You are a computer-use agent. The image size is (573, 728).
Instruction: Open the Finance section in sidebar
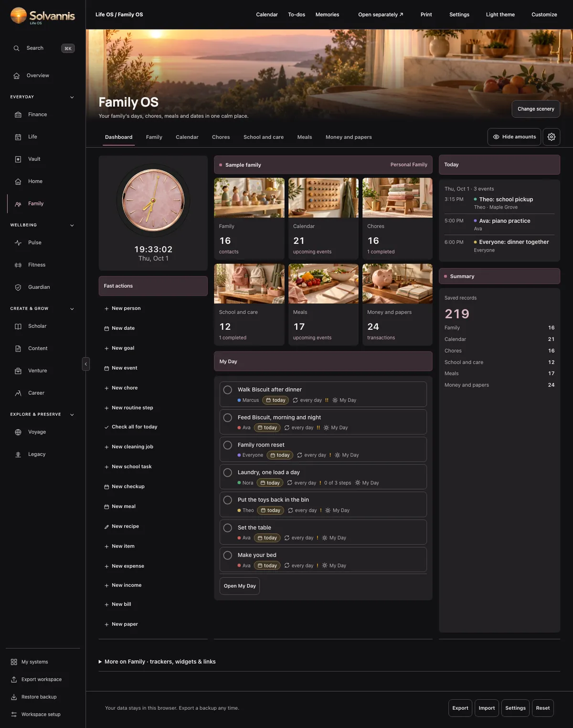point(37,115)
